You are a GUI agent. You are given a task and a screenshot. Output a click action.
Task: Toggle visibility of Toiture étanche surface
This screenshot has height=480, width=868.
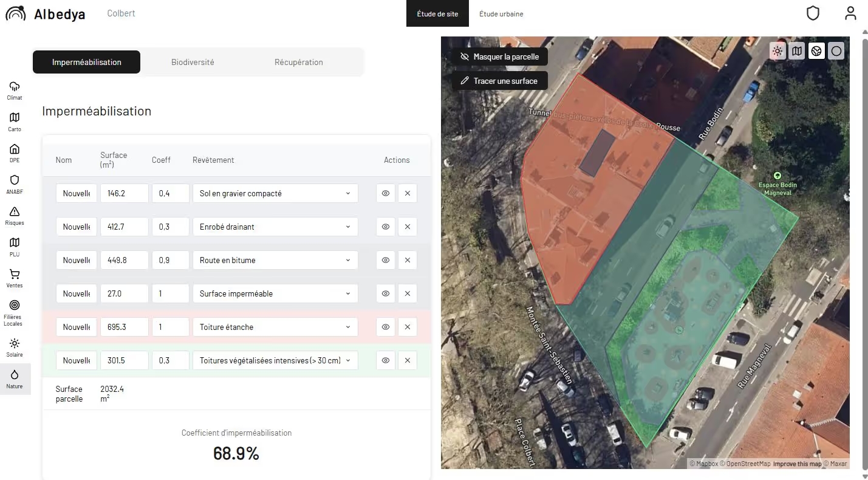tap(385, 327)
